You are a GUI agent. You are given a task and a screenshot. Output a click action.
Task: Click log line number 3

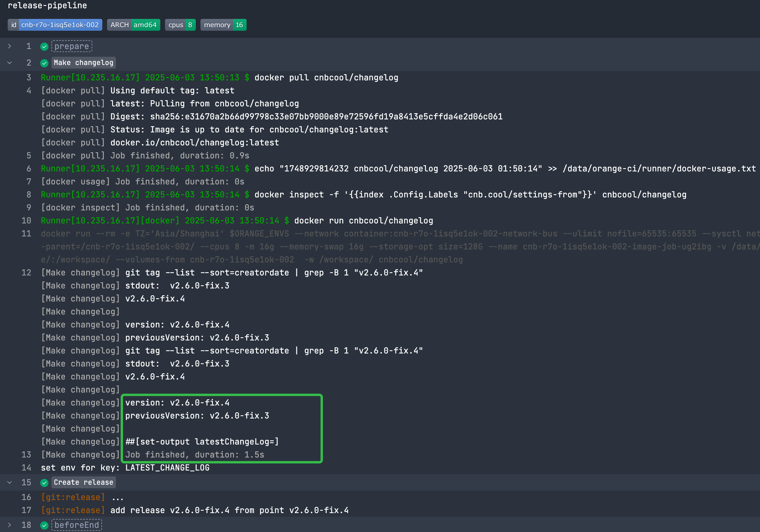coord(29,77)
